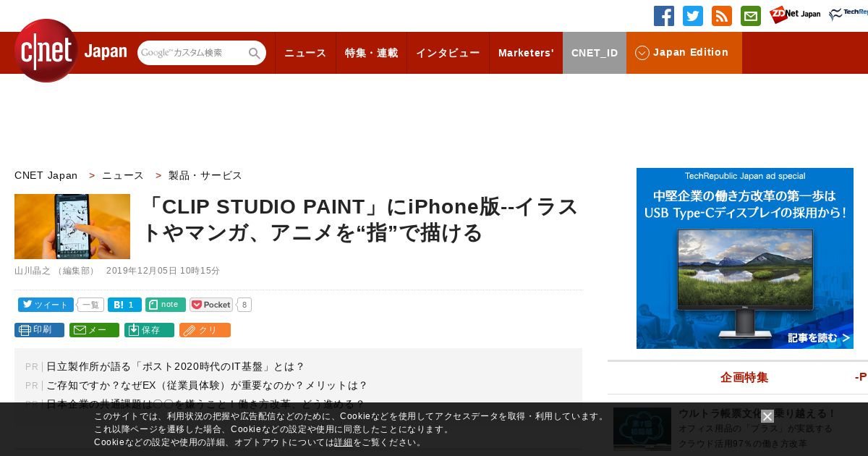868x456 pixels.
Task: Open ウルトラ帳票文化を乗り越える headline
Action: (x=757, y=413)
